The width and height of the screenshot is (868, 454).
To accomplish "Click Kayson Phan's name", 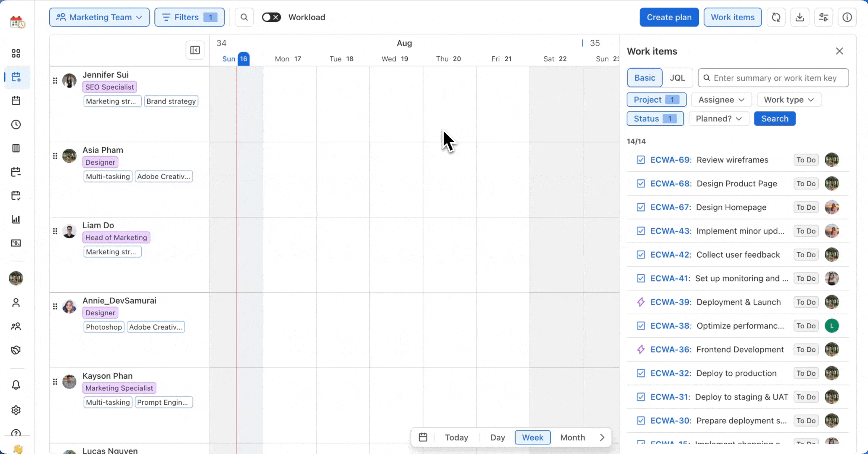I will (107, 376).
